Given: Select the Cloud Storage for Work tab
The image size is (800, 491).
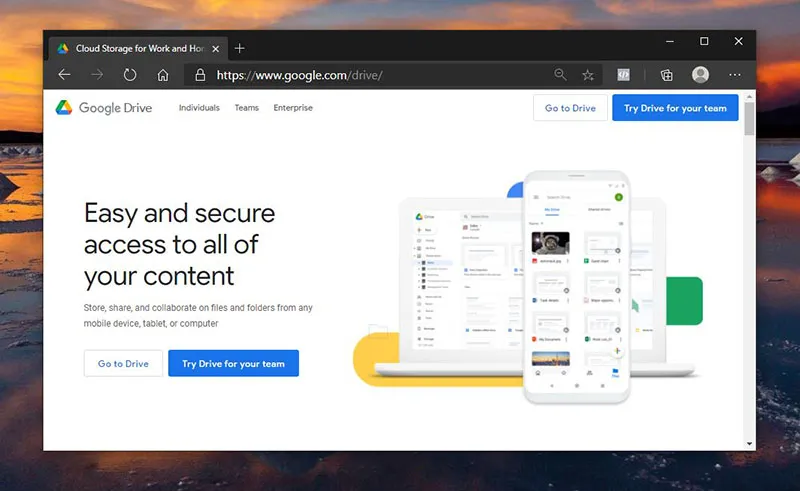Looking at the screenshot, I should 130,48.
